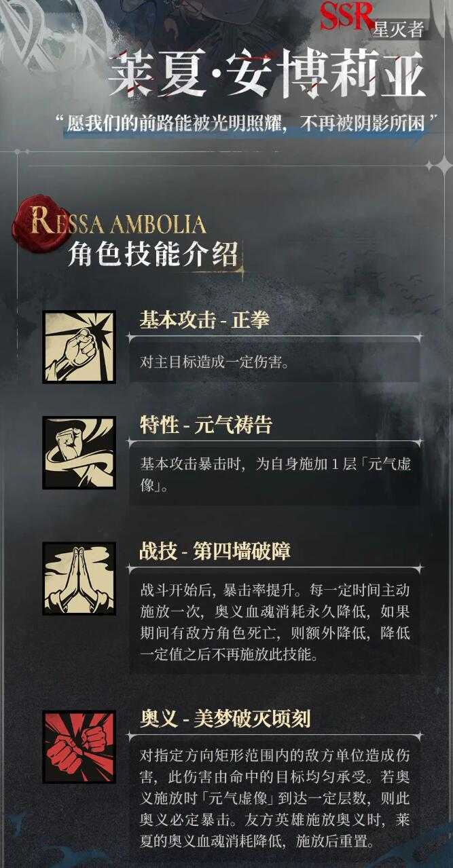
Task: Click the fist icon for 正拳 basic attack
Action: click(x=79, y=347)
